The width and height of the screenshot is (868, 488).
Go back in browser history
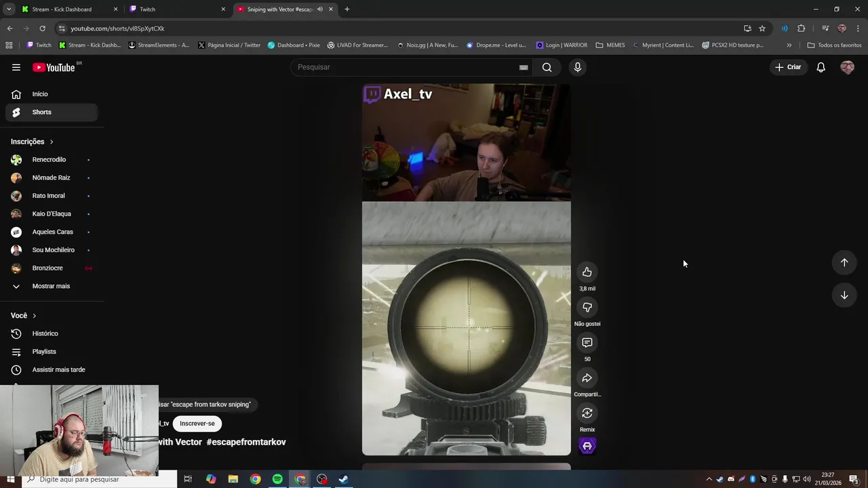9,28
